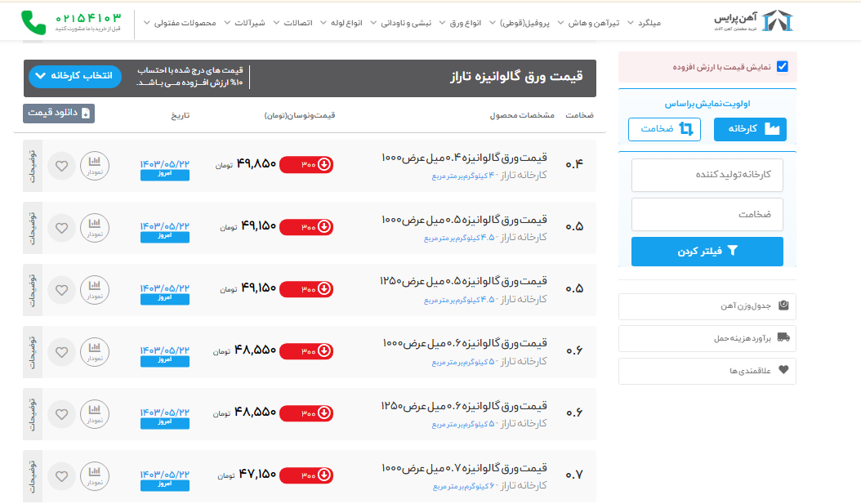
Task: Show chart for the 0.7 thickness row
Action: [94, 476]
